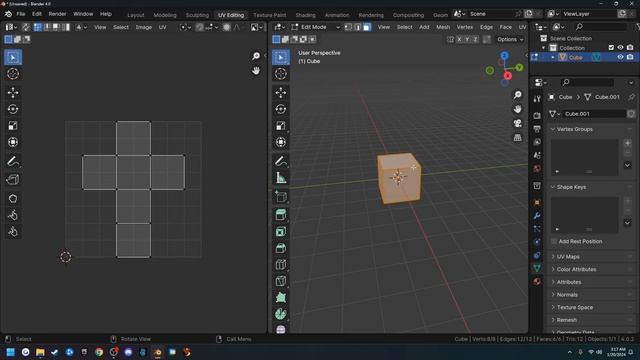Select the Scale tool in 3D viewport
This screenshot has height=360, width=640.
click(281, 125)
